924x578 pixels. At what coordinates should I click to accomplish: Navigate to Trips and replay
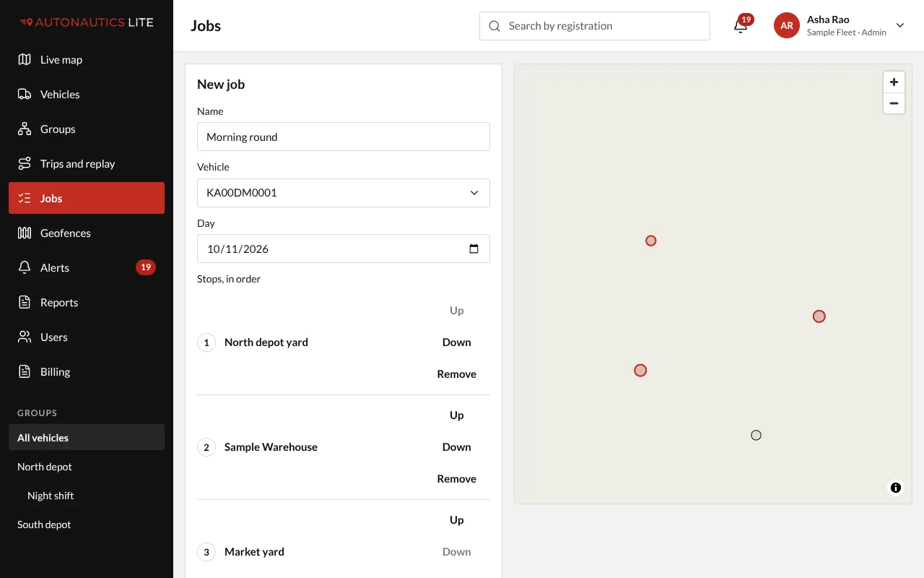coord(87,164)
